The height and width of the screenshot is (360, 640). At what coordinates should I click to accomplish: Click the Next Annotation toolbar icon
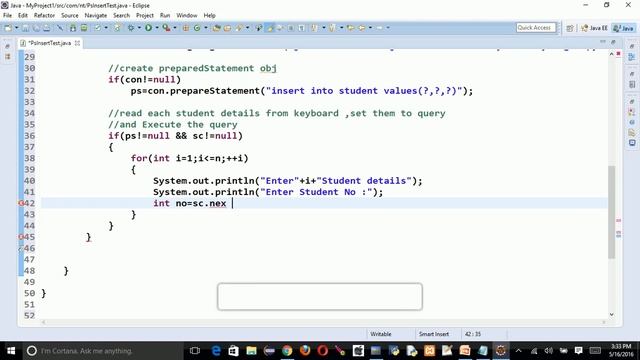(x=314, y=28)
